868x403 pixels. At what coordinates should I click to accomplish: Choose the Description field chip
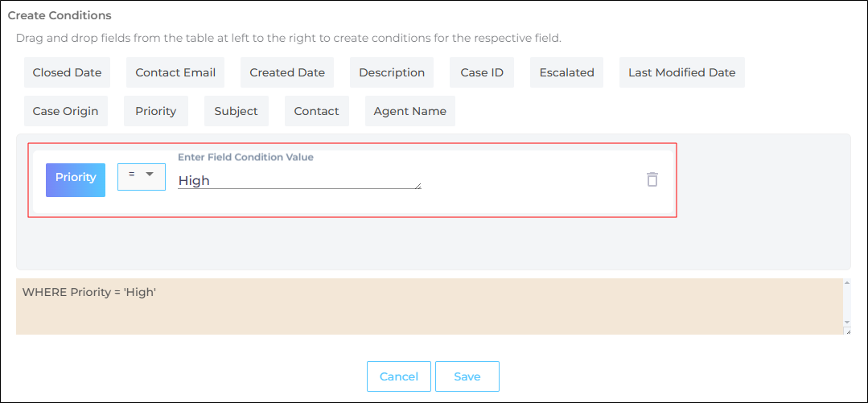coord(392,72)
